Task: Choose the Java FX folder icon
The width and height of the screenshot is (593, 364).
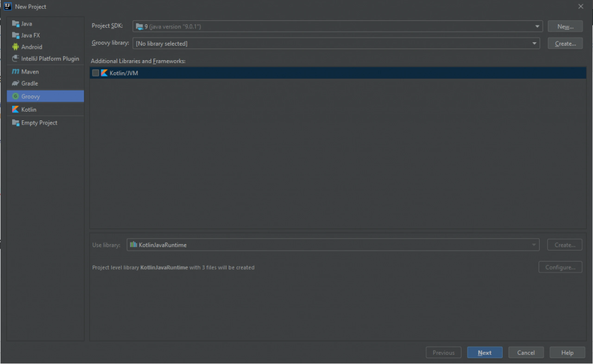Action: 16,35
